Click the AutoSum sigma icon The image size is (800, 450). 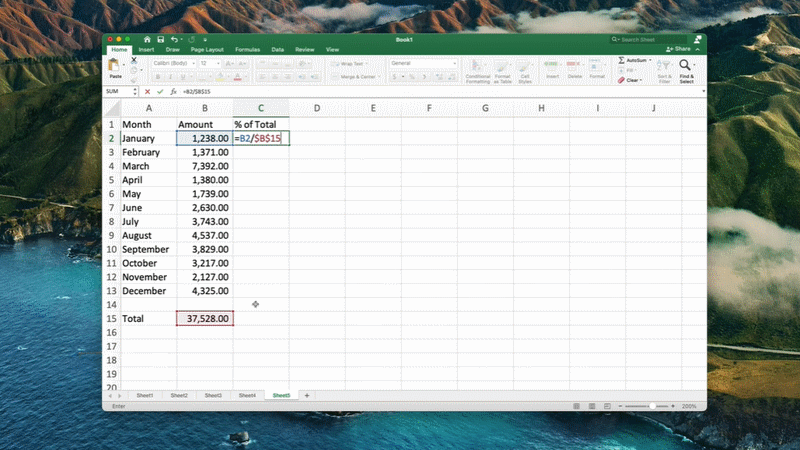point(621,60)
